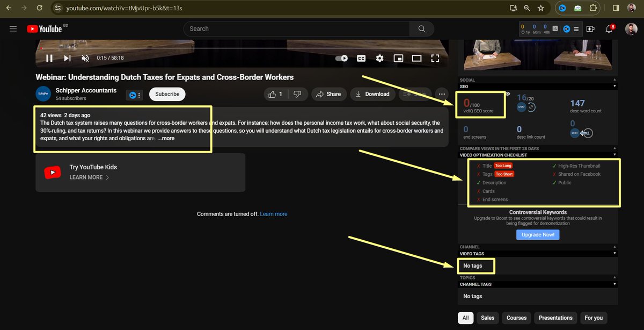This screenshot has height=330, width=644.
Task: Click the vidIQ stats icon next to the avatar
Action: pyautogui.click(x=555, y=28)
